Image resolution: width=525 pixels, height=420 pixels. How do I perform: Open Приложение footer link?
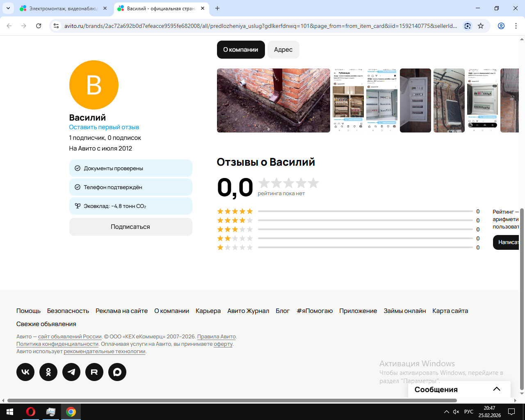click(x=358, y=311)
